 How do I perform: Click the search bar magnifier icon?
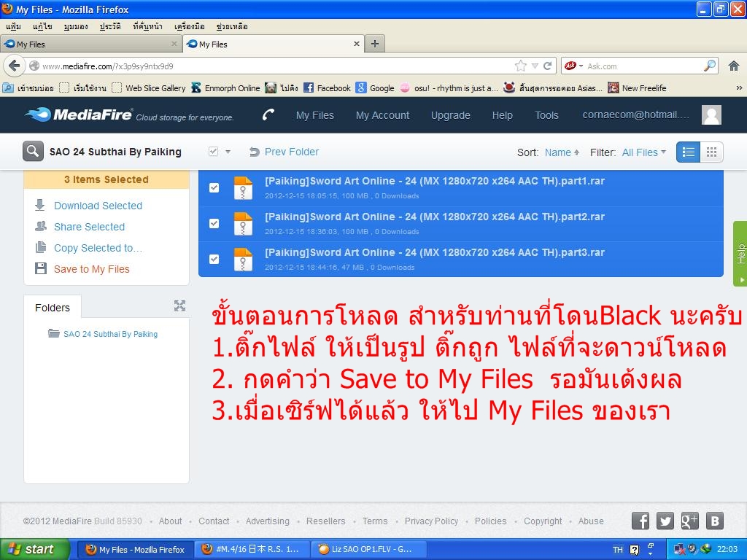709,66
